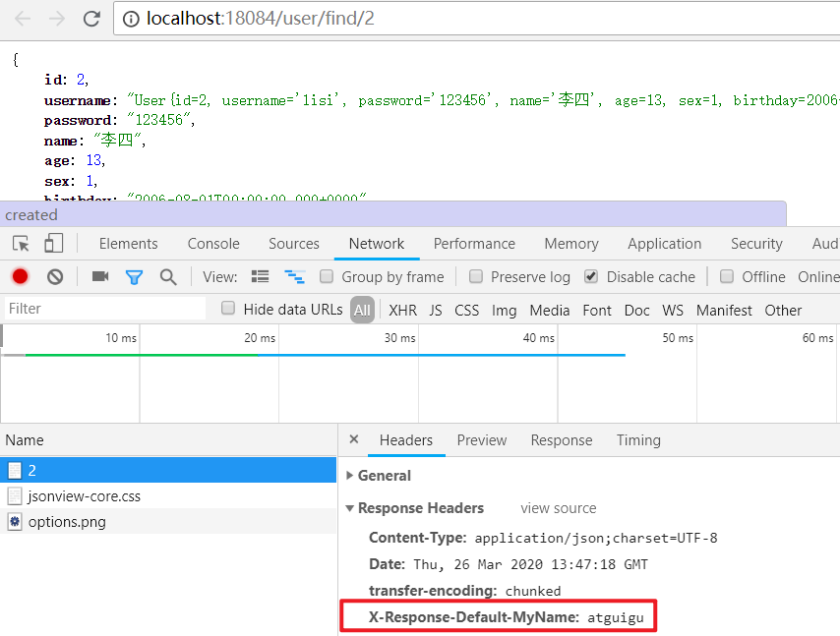Filter requests by XHR type
The image size is (840, 636).
tap(402, 310)
